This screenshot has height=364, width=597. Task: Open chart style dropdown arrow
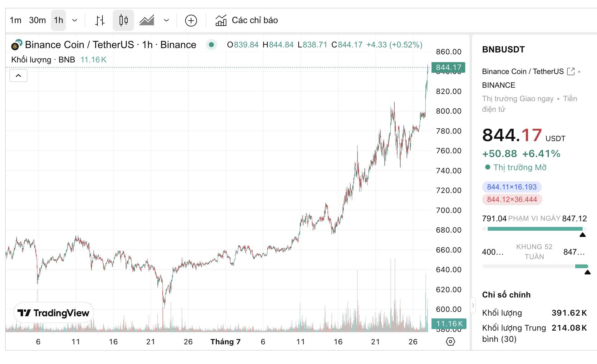(166, 20)
